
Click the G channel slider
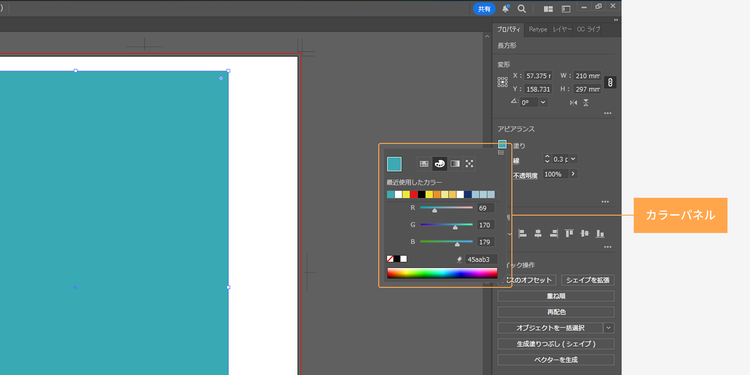click(446, 224)
